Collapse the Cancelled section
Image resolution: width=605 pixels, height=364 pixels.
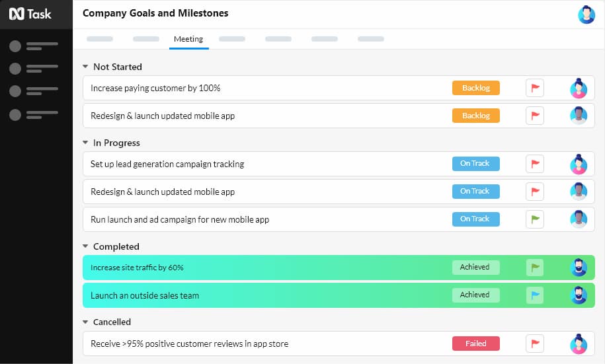coord(85,322)
